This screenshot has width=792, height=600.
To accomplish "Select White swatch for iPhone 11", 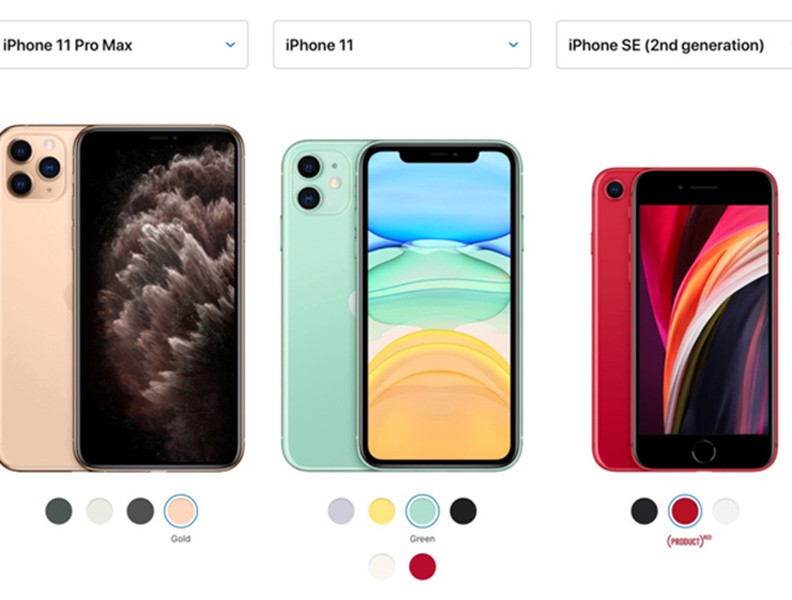I will click(382, 566).
